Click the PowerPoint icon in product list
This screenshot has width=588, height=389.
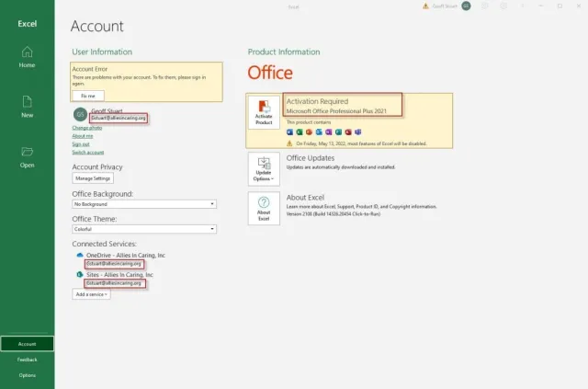click(310, 132)
